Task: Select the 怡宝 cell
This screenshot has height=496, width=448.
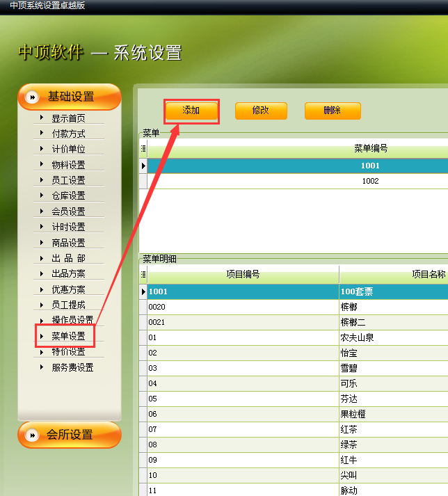Action: click(x=394, y=353)
